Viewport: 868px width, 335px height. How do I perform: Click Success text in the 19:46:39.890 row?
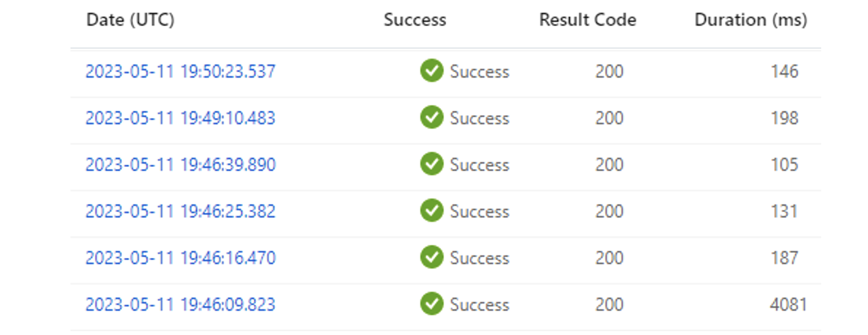[479, 165]
